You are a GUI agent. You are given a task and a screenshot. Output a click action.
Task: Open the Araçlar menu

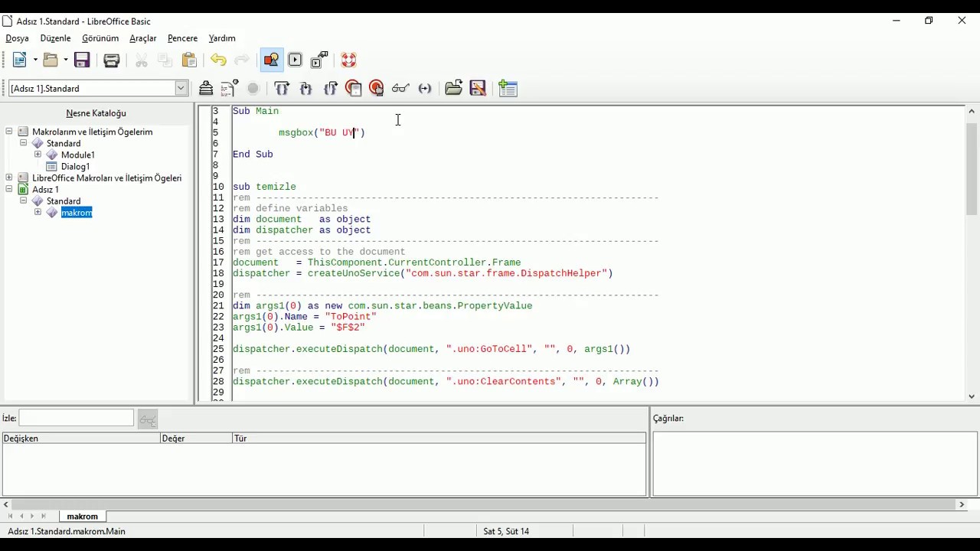coord(143,38)
